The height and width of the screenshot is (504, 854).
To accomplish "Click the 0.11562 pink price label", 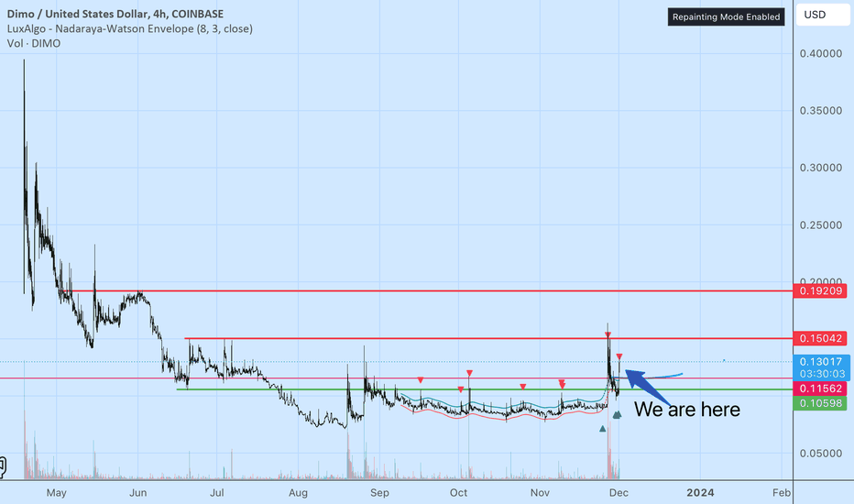I will tap(820, 389).
